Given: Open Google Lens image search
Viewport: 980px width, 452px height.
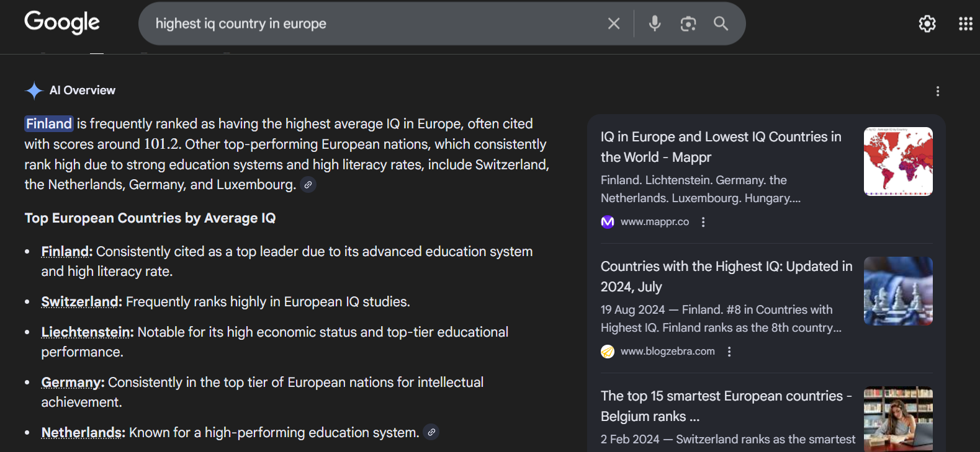Looking at the screenshot, I should click(688, 24).
